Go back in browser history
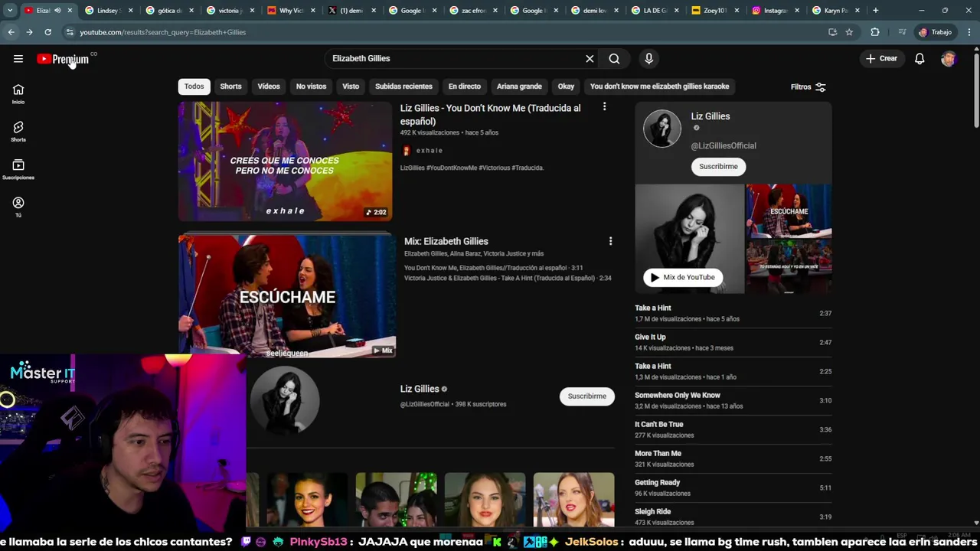 click(11, 32)
